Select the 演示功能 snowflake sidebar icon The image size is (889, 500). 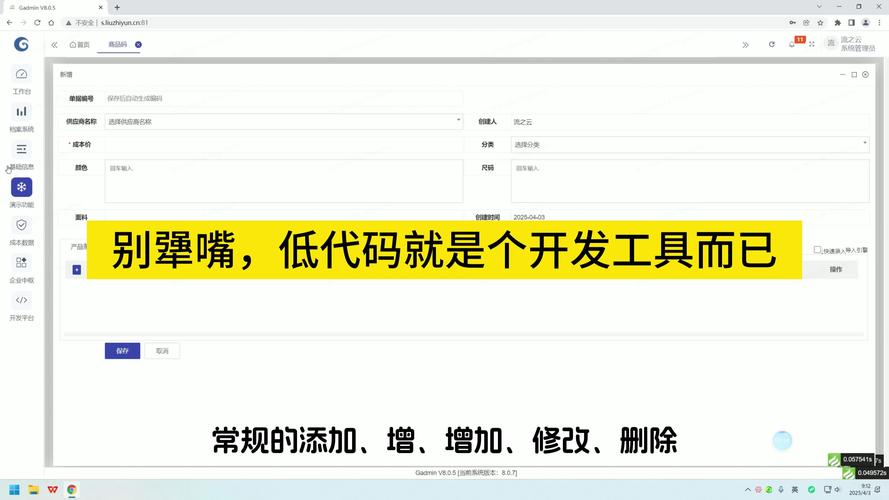tap(22, 187)
